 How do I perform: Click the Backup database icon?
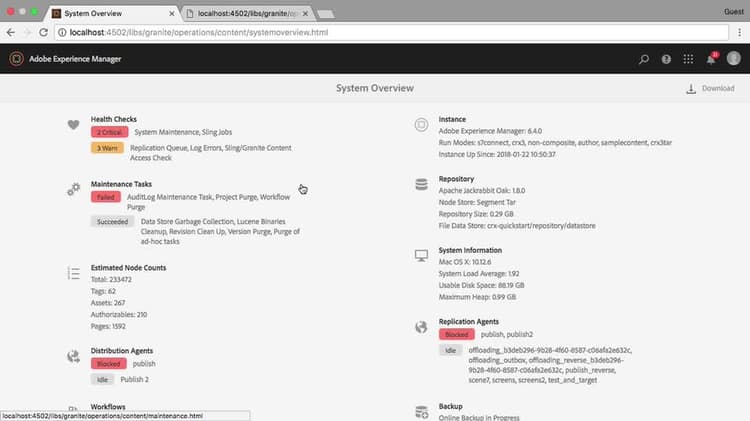point(421,412)
